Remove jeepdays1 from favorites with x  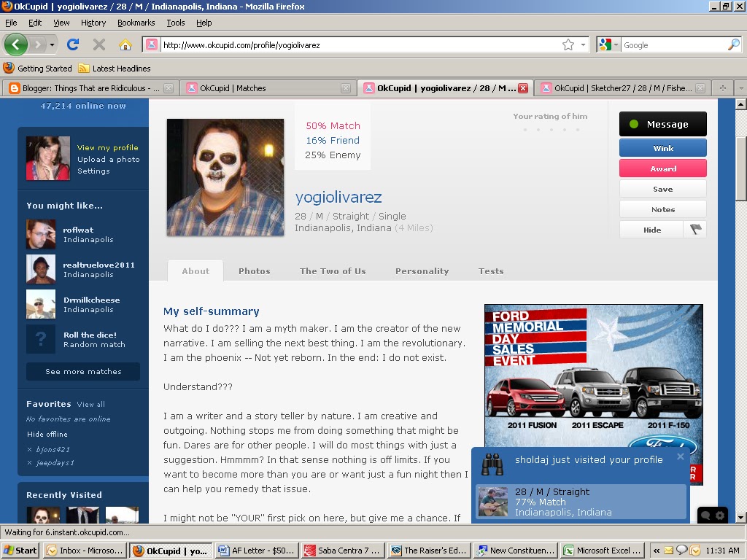29,463
